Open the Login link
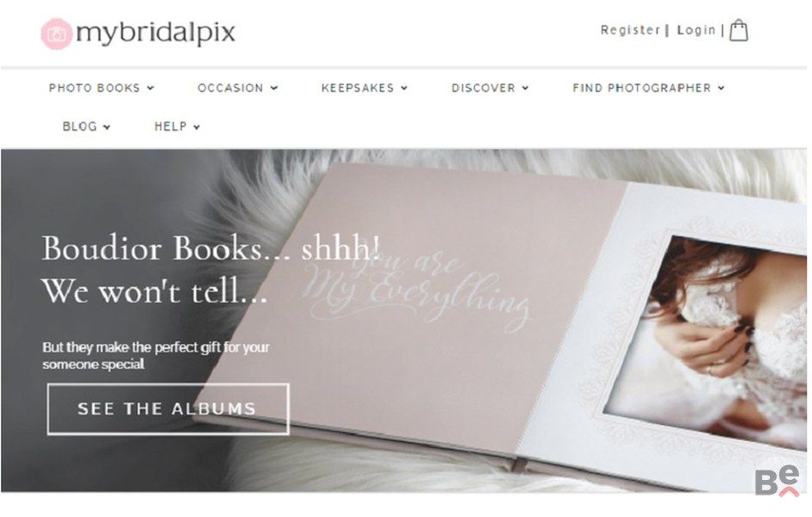 click(x=696, y=30)
